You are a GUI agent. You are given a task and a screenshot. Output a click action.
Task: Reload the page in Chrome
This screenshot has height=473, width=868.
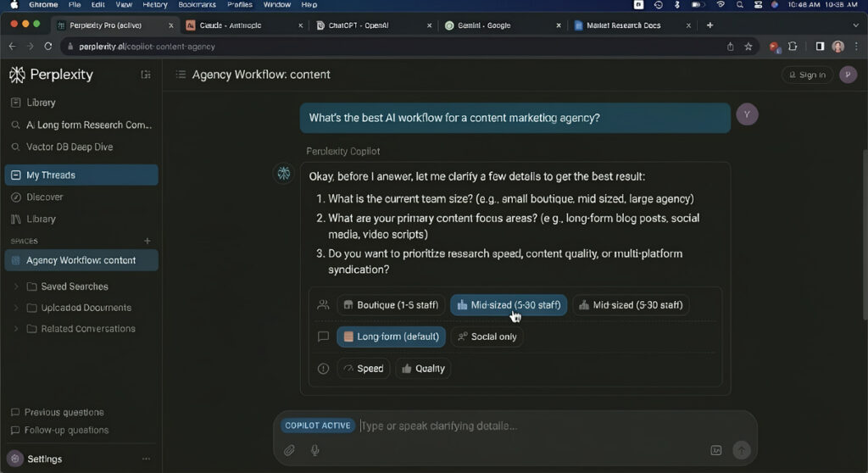[x=48, y=47]
